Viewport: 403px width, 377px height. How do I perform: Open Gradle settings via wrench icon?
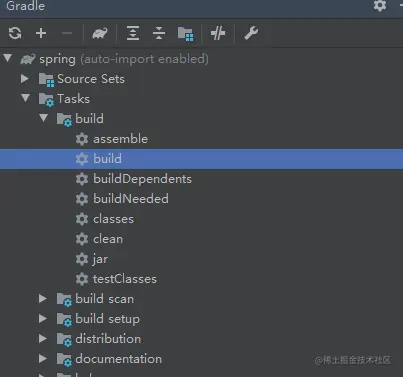[251, 33]
